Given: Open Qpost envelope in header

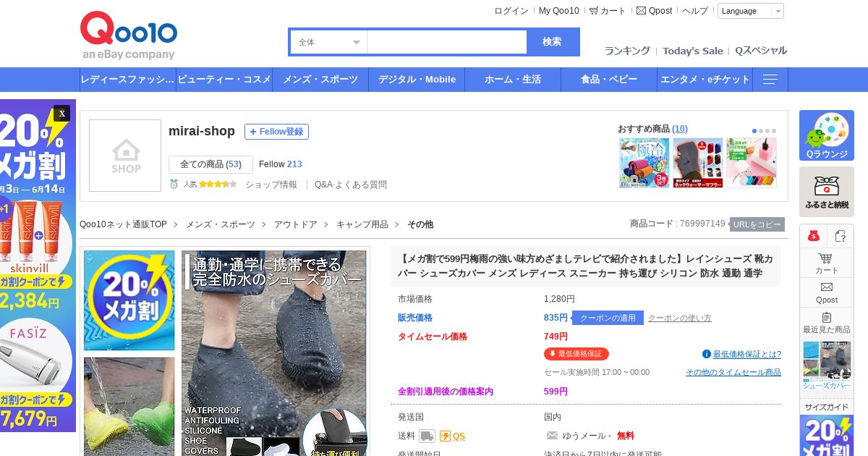Looking at the screenshot, I should pos(641,11).
